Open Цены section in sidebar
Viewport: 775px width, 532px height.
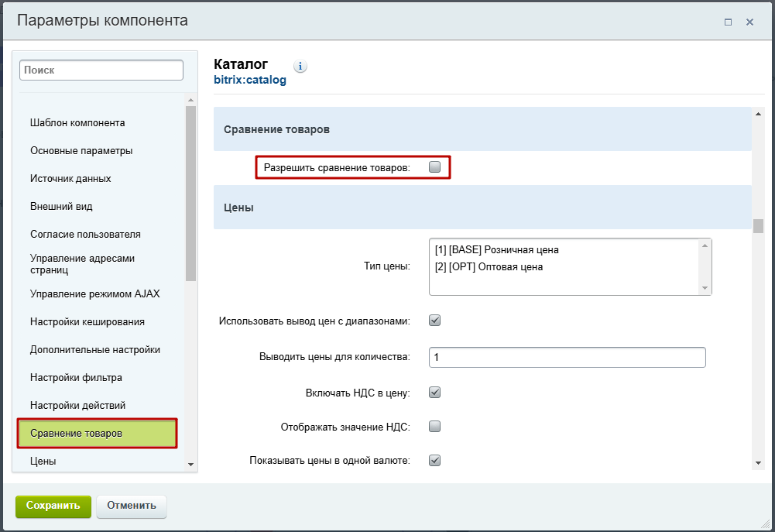click(43, 462)
